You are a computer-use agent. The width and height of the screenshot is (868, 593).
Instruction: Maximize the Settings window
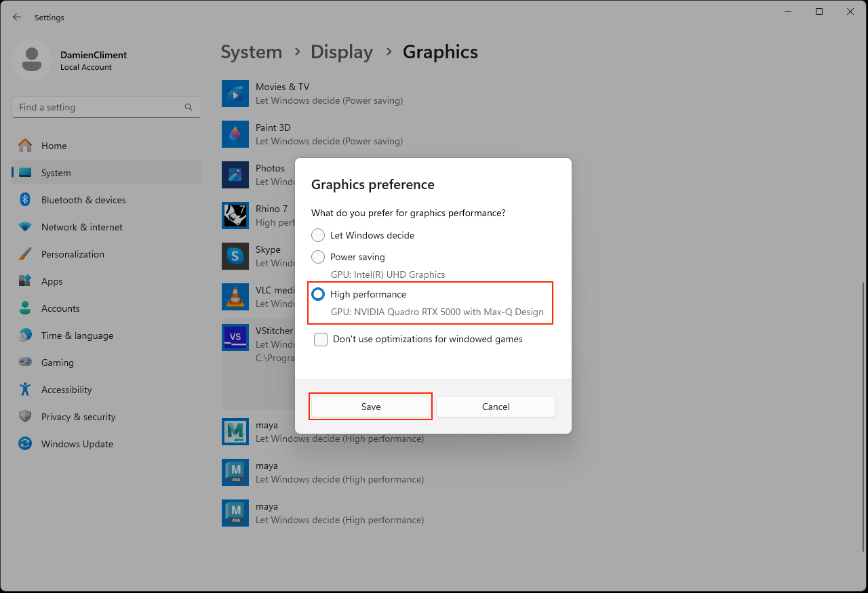pos(819,12)
